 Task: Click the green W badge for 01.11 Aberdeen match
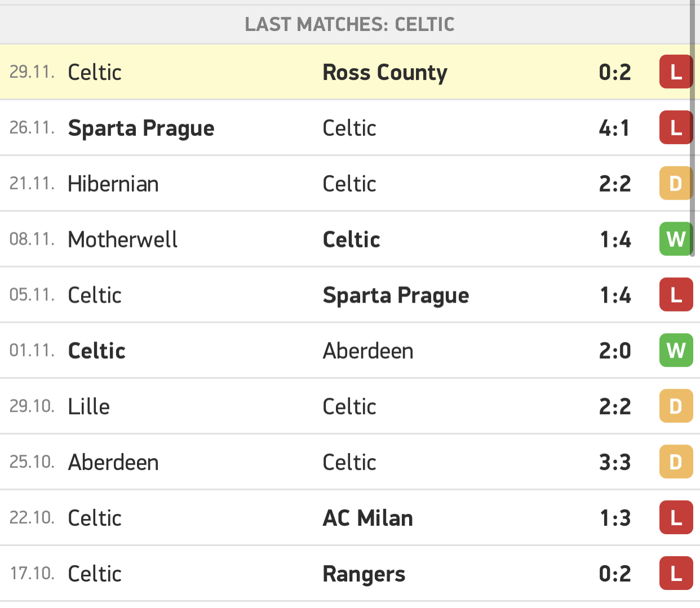[676, 350]
